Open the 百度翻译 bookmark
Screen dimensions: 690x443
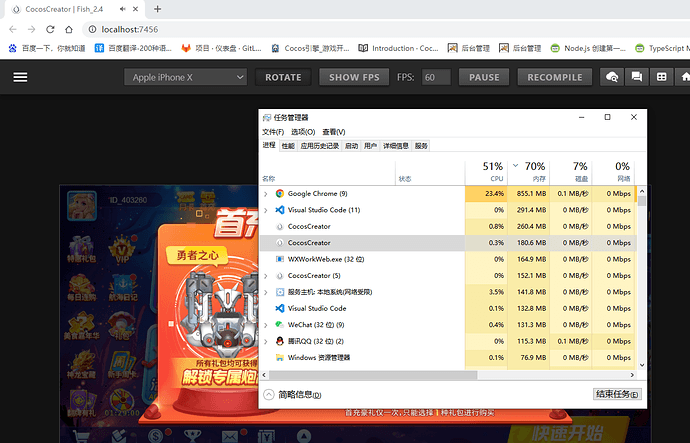(x=133, y=48)
